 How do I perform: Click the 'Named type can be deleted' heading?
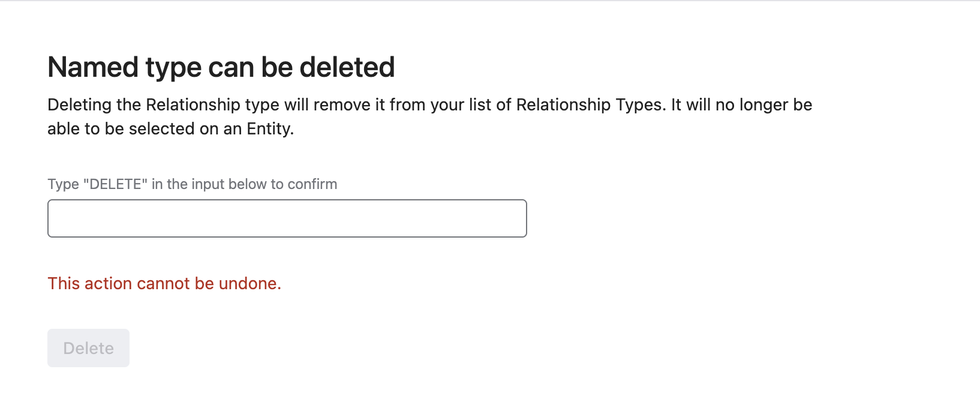[x=221, y=67]
